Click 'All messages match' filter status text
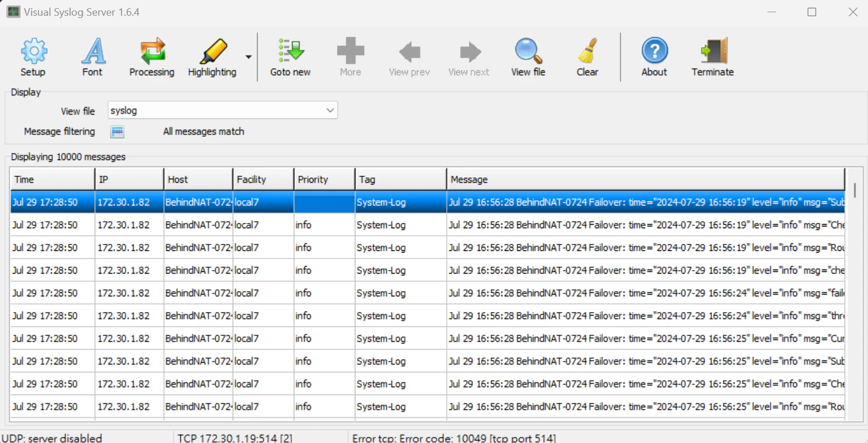Screen dimensions: 868x443 click(x=204, y=132)
